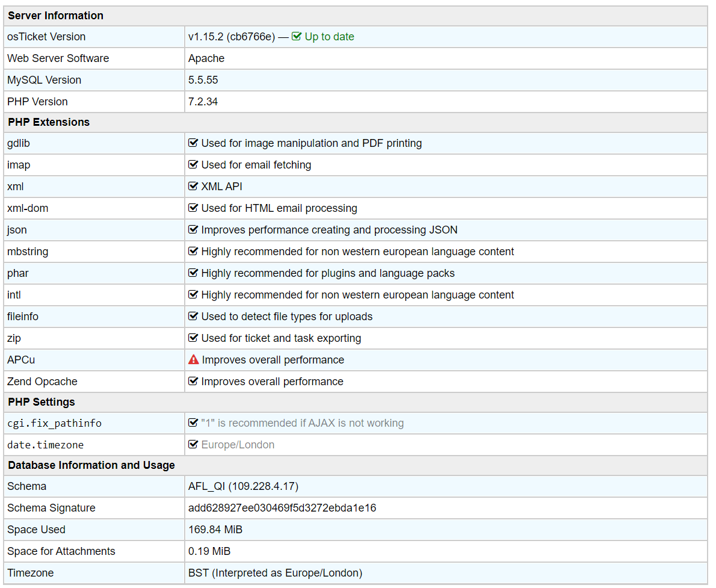Click the cgi.fix_pathinfo check icon
Viewport: 716px width, 588px height.
click(193, 422)
